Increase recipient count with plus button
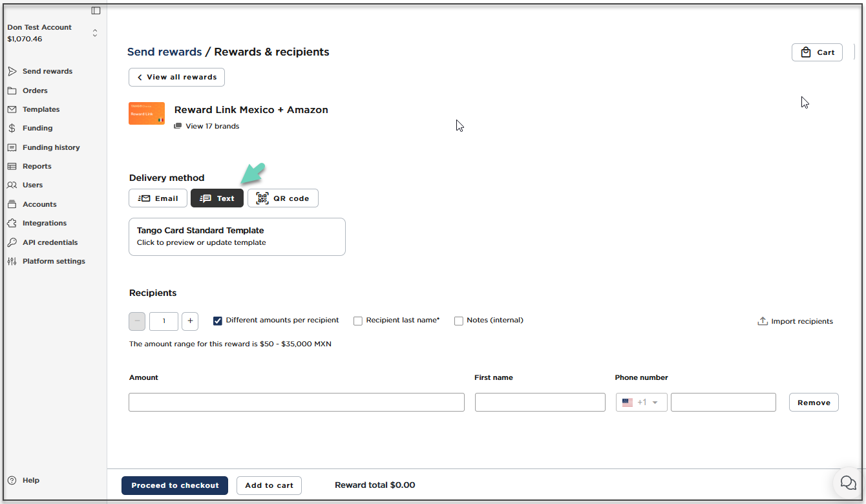 (190, 321)
